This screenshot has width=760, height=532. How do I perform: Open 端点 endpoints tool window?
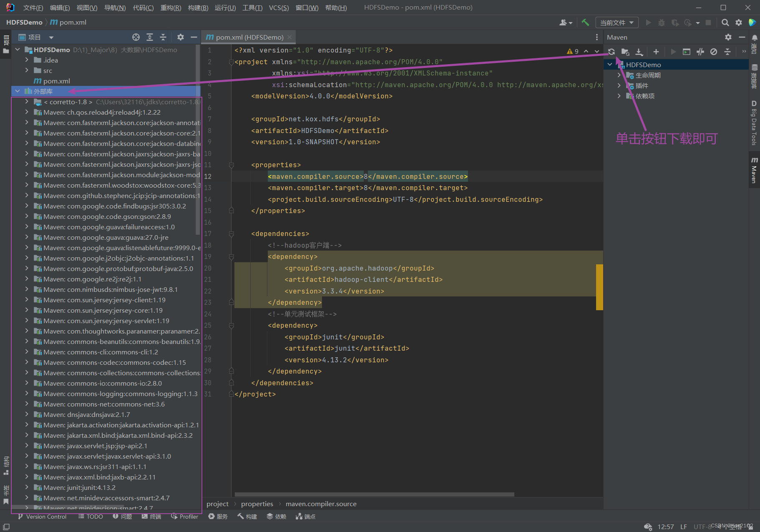point(306,517)
